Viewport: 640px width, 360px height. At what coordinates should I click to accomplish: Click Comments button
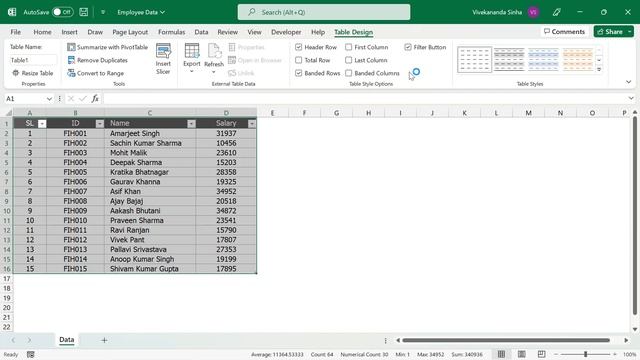pyautogui.click(x=564, y=31)
